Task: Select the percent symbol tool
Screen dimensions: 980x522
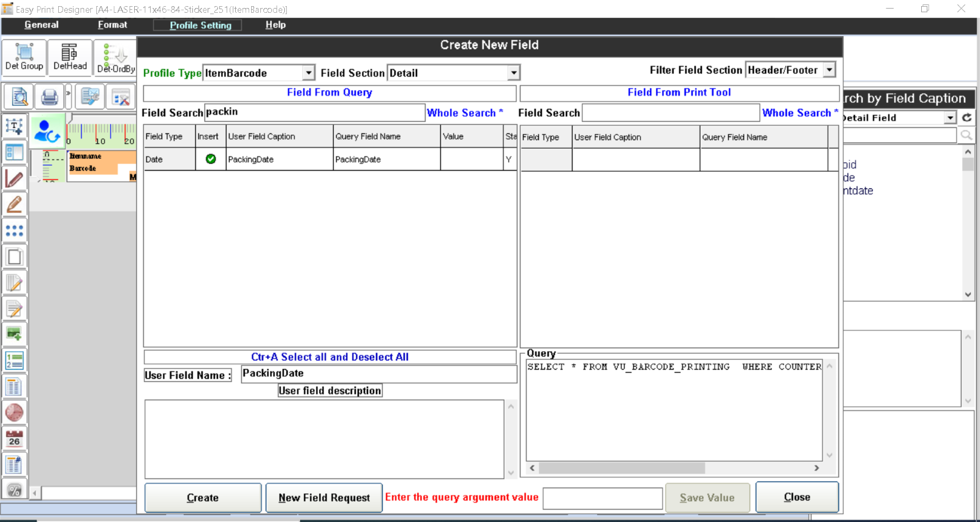Action: pyautogui.click(x=14, y=490)
